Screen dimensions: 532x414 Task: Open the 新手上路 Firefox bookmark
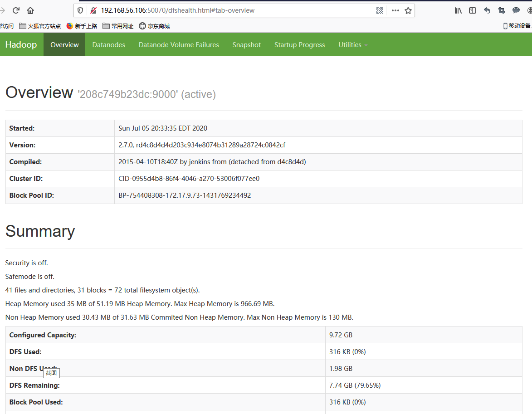click(x=82, y=26)
